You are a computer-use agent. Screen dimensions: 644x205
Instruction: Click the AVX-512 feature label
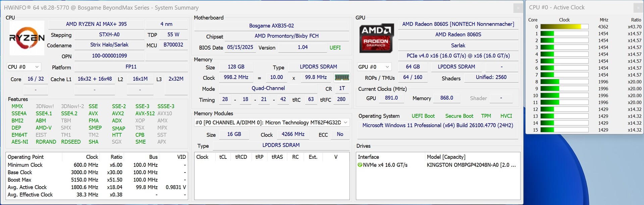pos(145,114)
